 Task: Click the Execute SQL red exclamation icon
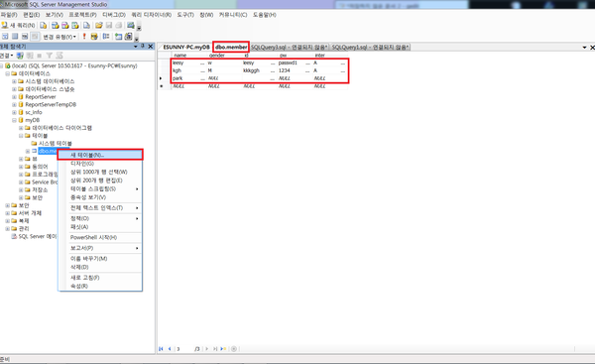point(84,37)
